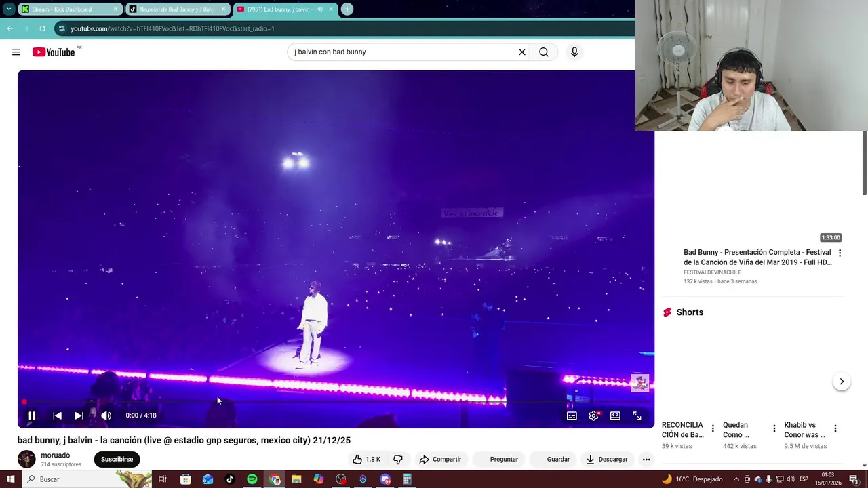Show hidden system tray icons
The height and width of the screenshot is (488, 868).
click(x=736, y=479)
